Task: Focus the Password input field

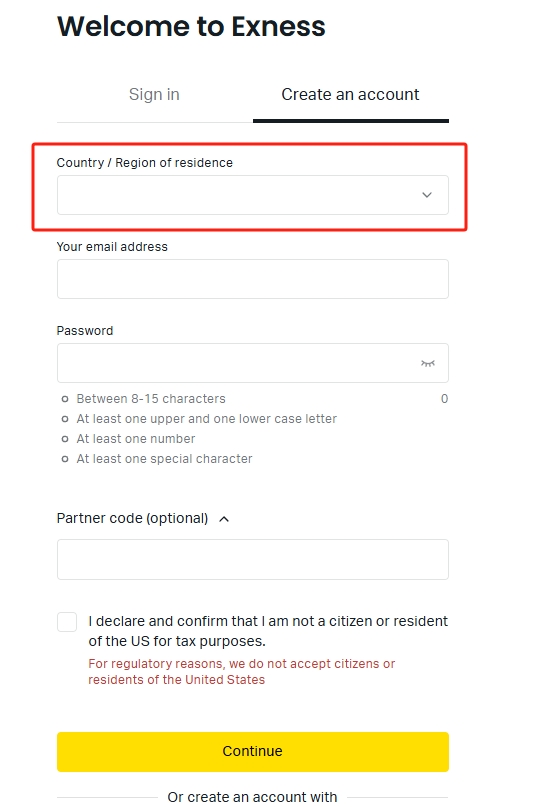Action: 253,363
